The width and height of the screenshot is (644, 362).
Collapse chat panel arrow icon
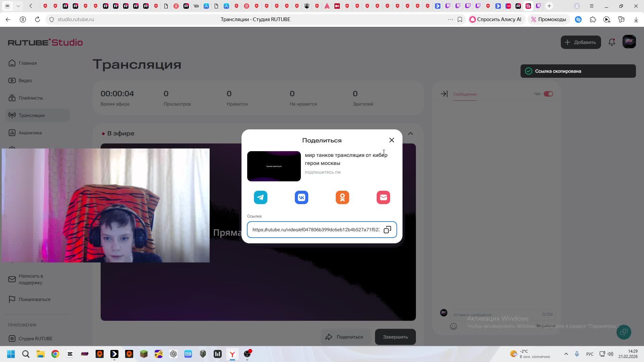coord(444,94)
